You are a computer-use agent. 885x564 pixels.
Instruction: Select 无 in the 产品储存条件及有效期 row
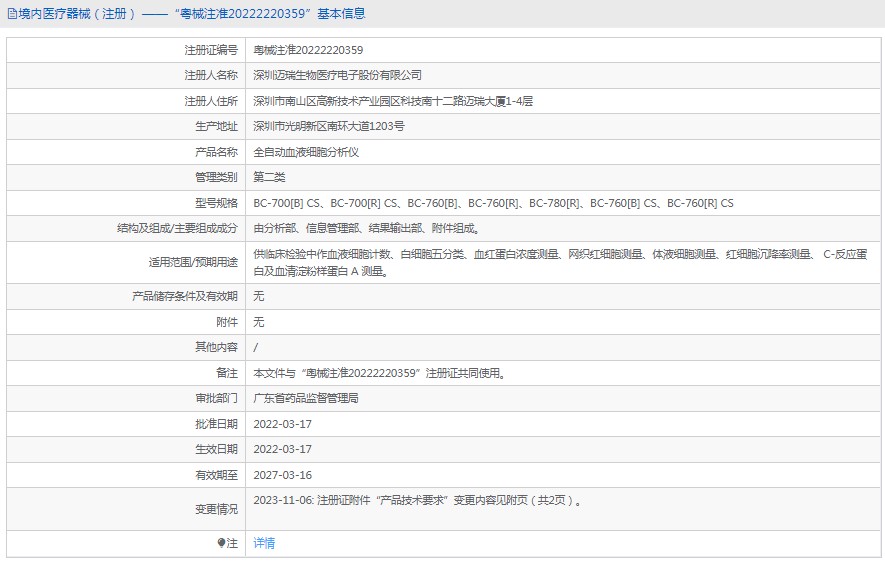(259, 296)
